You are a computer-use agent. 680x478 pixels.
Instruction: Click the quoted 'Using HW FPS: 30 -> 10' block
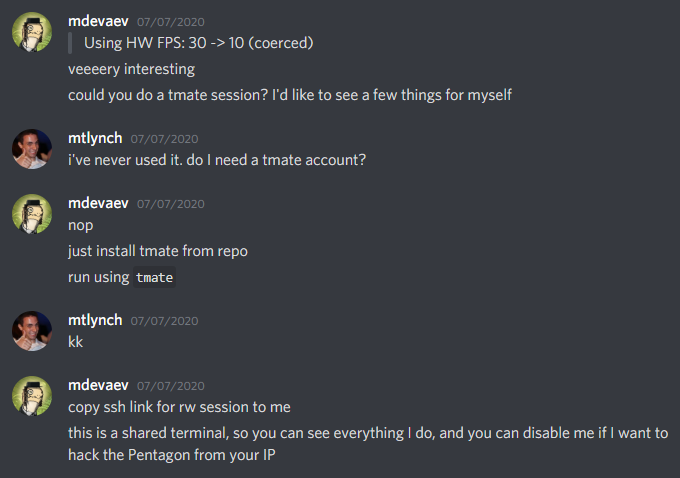pyautogui.click(x=199, y=43)
